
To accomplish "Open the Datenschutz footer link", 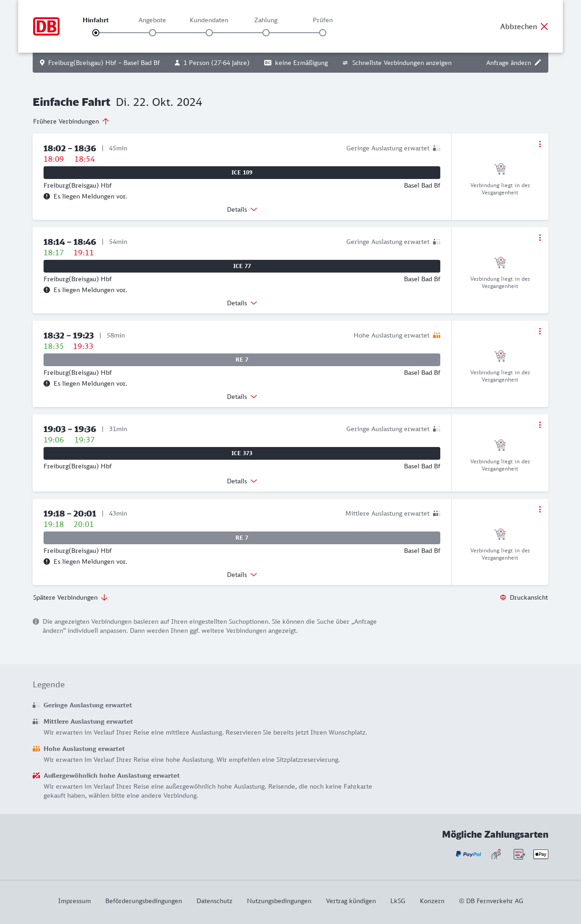I will [x=214, y=901].
